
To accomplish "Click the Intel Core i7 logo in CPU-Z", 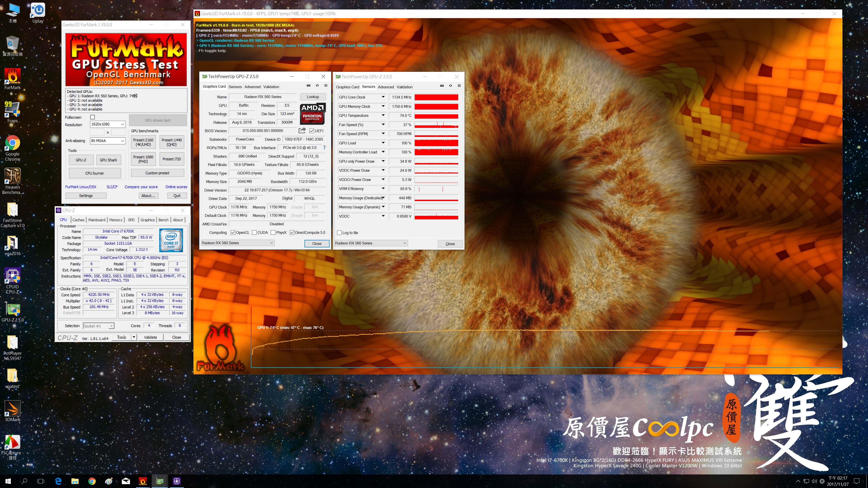I will (x=171, y=240).
